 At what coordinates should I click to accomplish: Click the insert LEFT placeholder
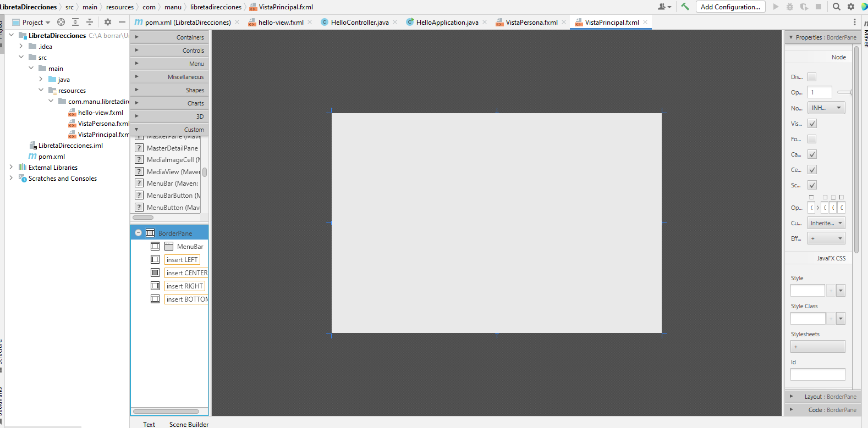click(182, 260)
